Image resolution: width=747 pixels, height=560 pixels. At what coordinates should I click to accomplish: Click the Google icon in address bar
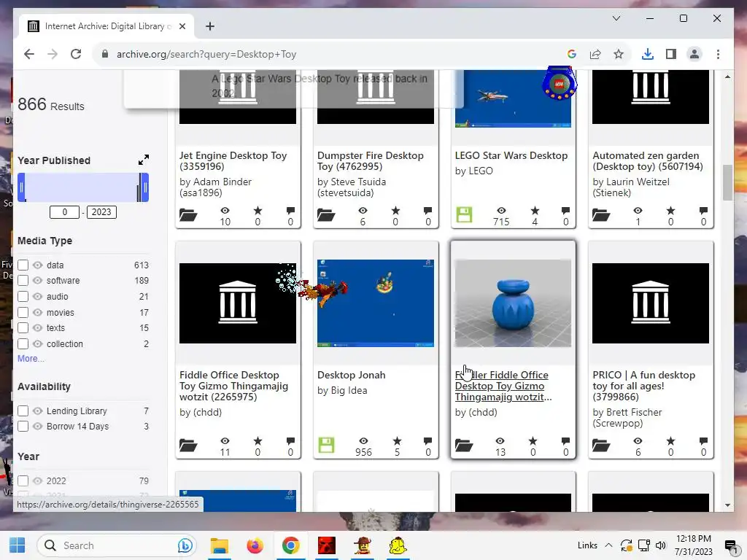point(572,54)
